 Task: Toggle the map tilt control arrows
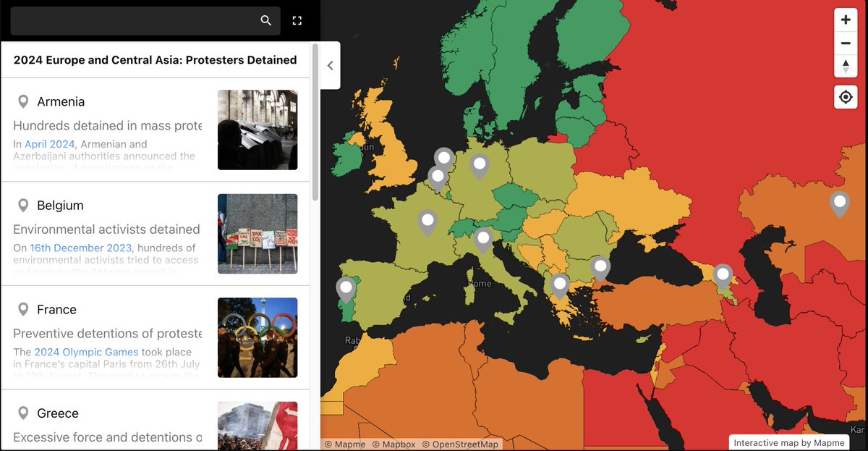click(x=845, y=66)
